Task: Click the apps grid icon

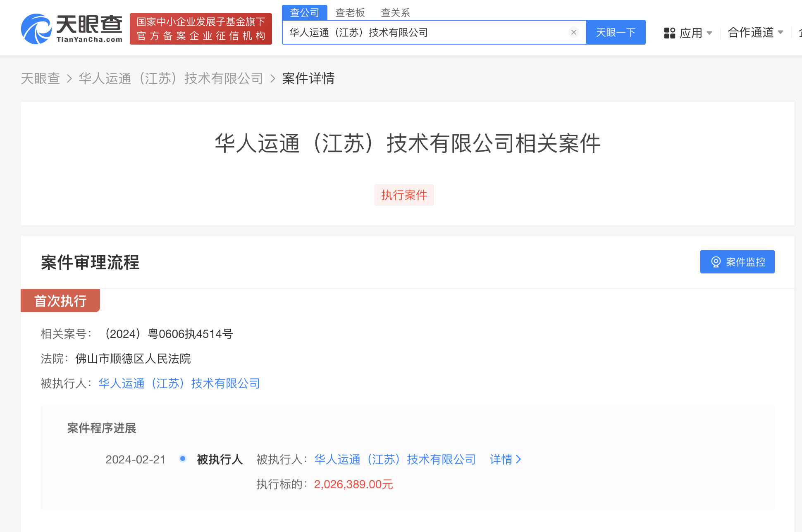Action: coord(669,33)
